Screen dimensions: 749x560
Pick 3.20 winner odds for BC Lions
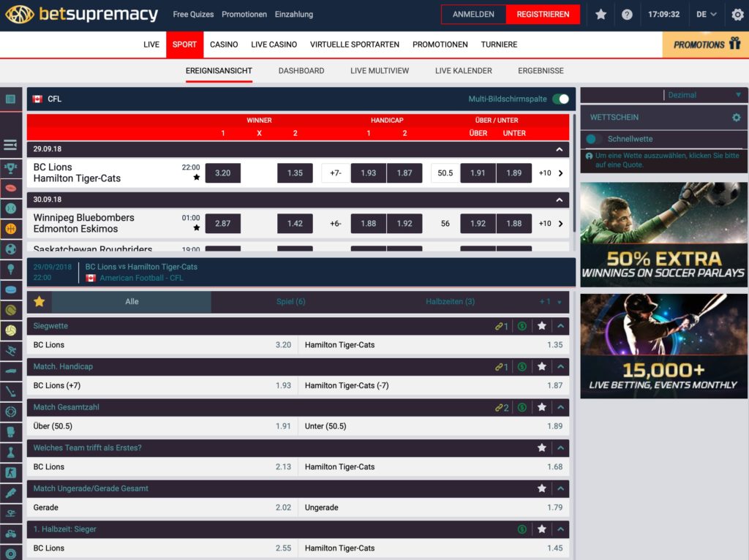(x=222, y=173)
